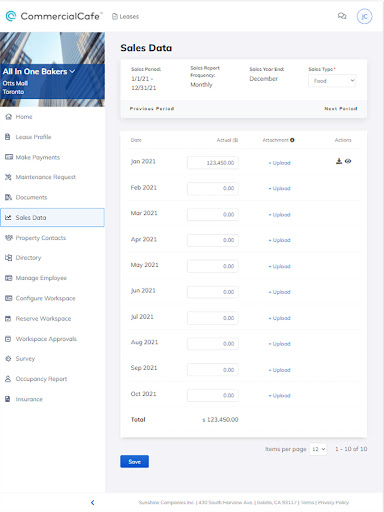This screenshot has height=512, width=384.
Task: Open Maintenance Request from the sidebar
Action: [46, 177]
